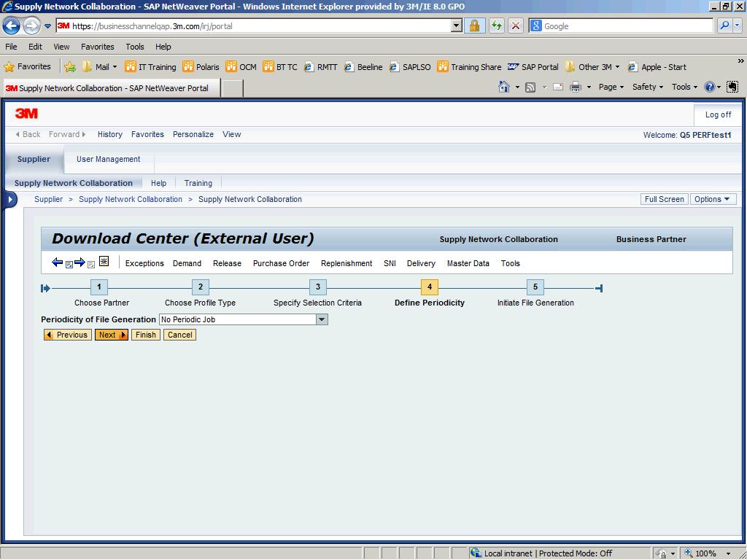This screenshot has width=747, height=560.
Task: Click the Refresh page icon
Action: click(x=496, y=26)
